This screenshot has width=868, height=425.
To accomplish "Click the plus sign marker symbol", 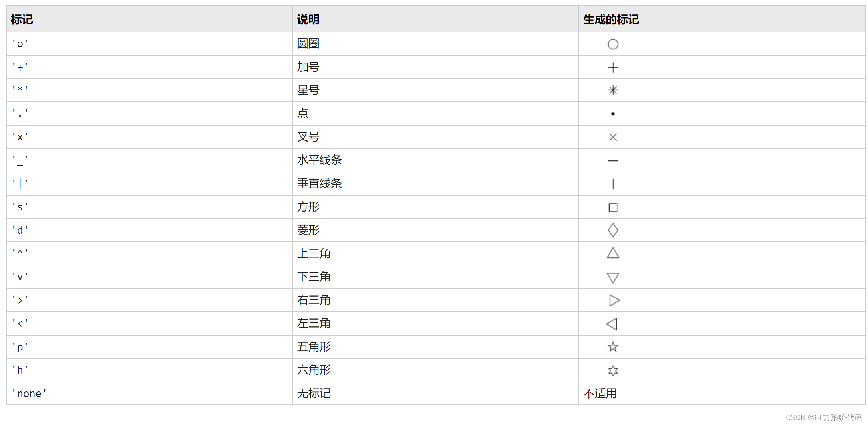I will pyautogui.click(x=613, y=67).
